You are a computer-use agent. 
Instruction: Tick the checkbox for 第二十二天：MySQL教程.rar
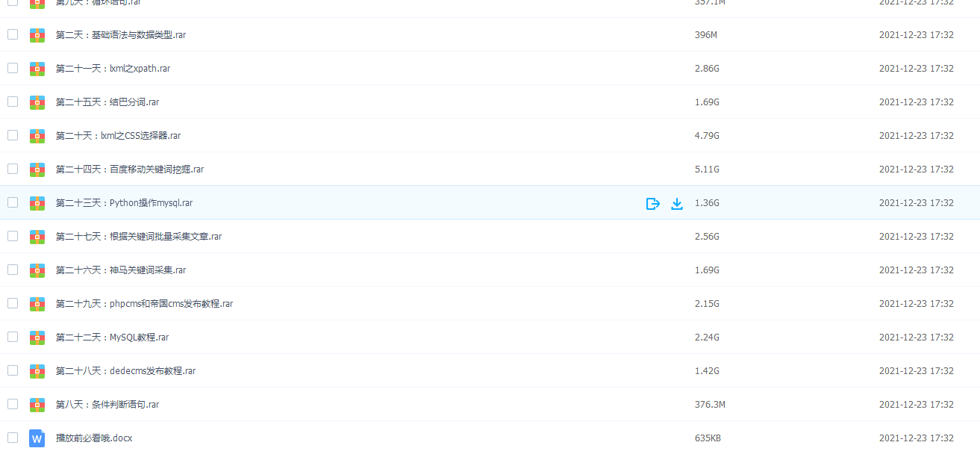(x=13, y=337)
